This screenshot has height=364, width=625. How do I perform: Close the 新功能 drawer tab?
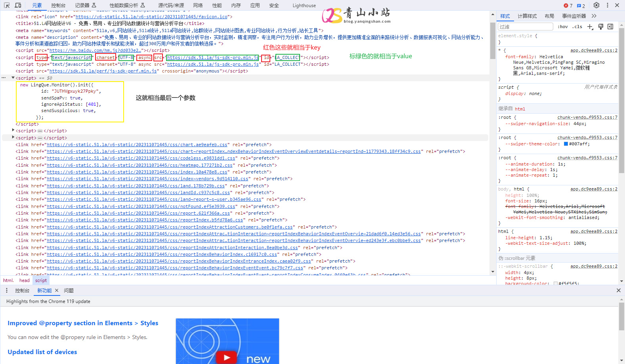pos(57,290)
